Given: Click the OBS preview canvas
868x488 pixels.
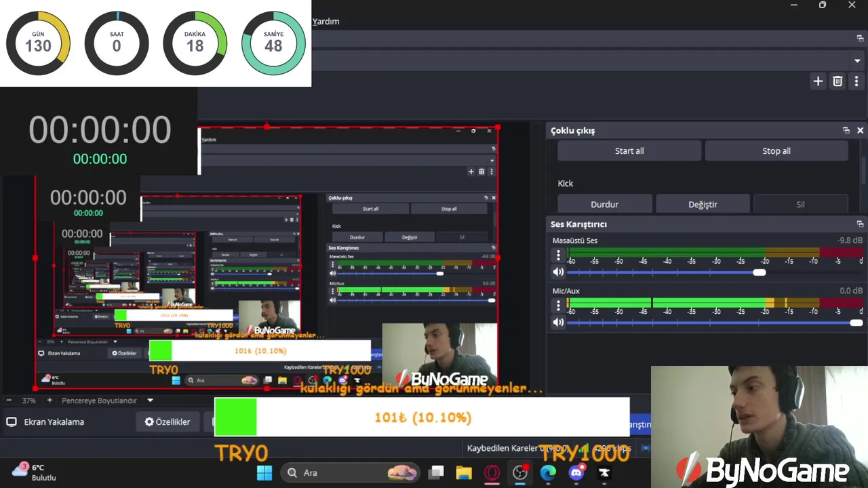Looking at the screenshot, I should point(267,258).
